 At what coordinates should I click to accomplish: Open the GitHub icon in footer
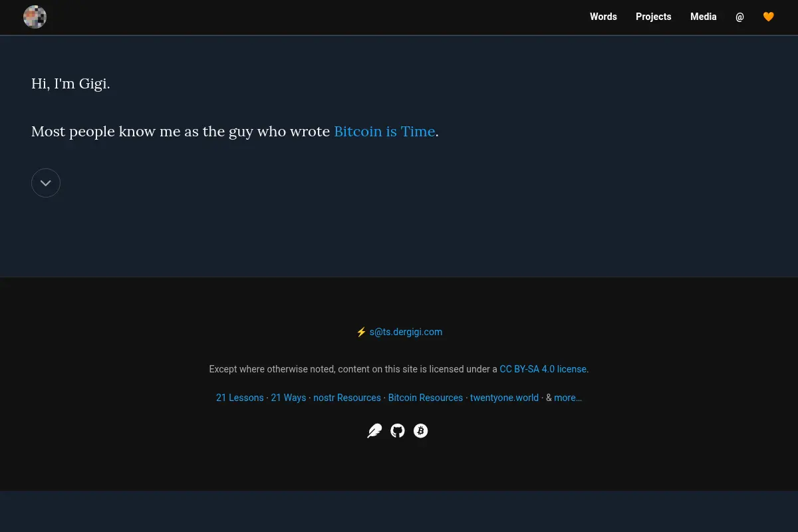click(x=398, y=431)
